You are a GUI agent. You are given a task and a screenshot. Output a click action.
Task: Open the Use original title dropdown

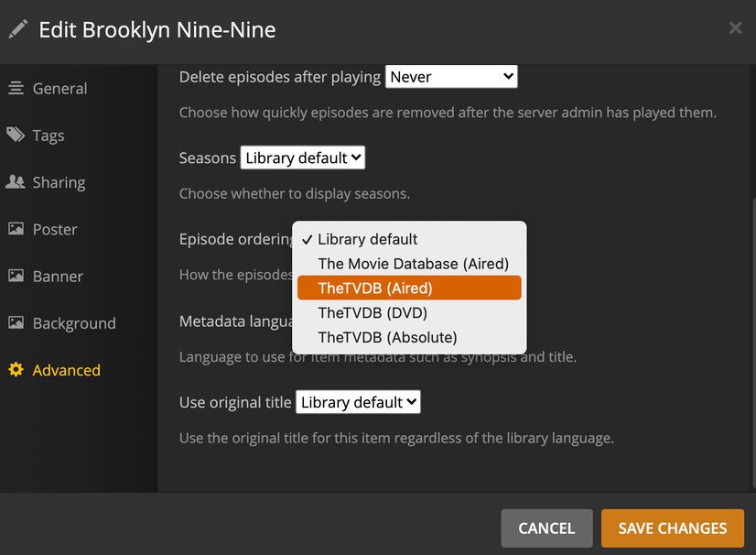(358, 402)
